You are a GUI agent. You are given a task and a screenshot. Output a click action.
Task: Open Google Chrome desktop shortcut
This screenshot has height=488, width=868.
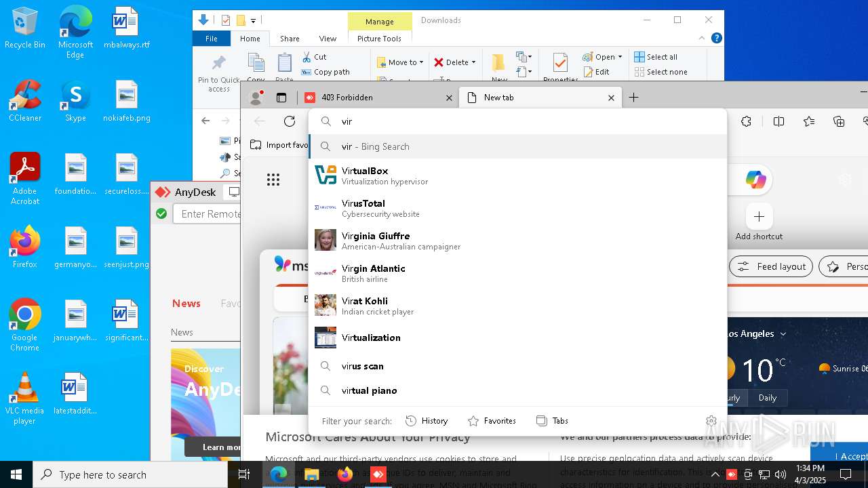(25, 325)
